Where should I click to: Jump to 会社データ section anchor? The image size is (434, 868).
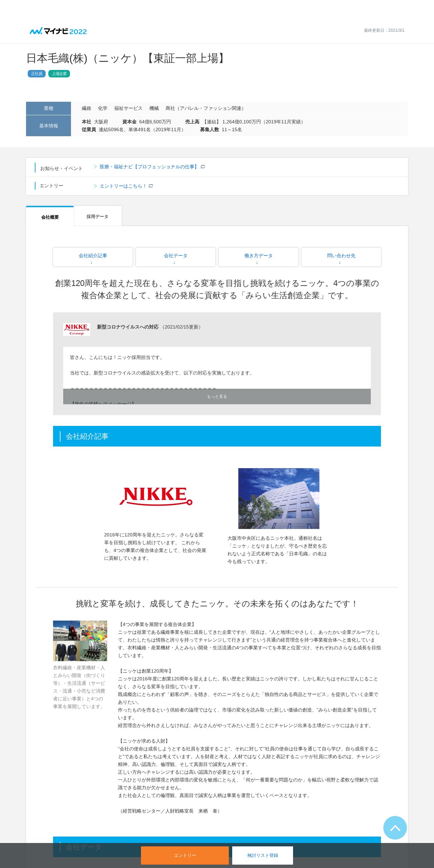pyautogui.click(x=175, y=257)
